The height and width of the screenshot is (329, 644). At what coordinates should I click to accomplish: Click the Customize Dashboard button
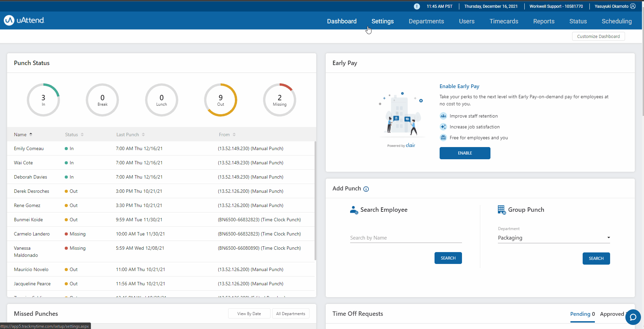coord(598,37)
